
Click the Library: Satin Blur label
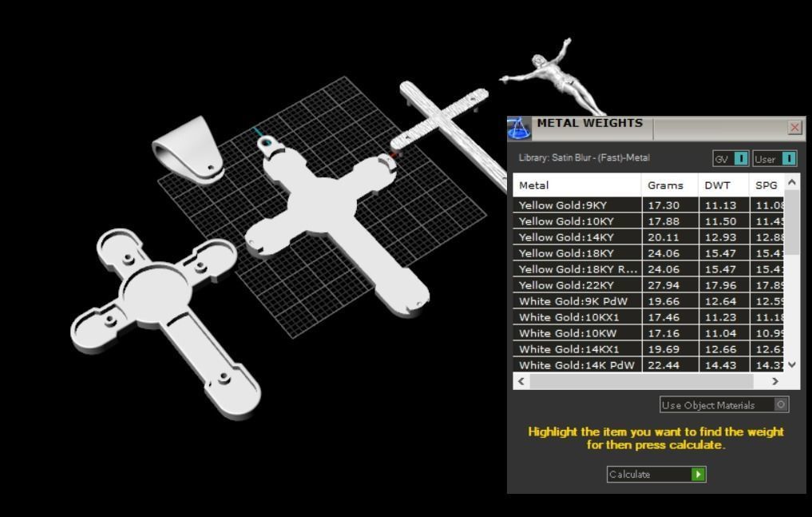(x=584, y=157)
